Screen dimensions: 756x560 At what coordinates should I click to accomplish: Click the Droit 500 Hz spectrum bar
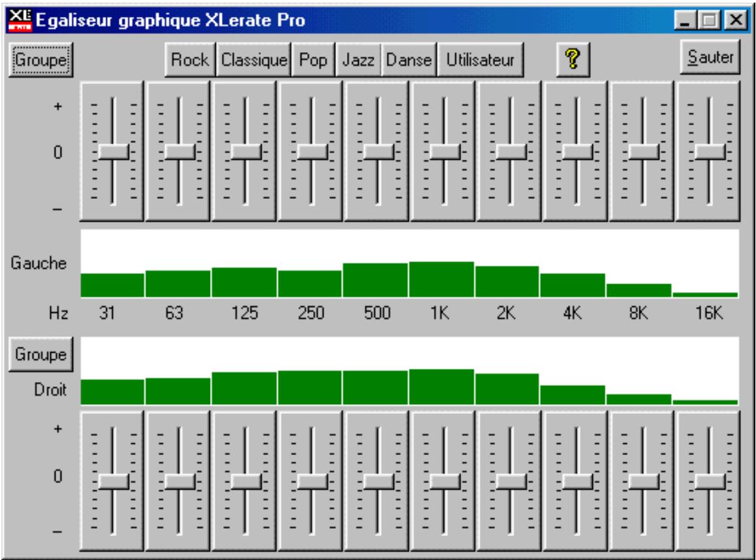[375, 387]
